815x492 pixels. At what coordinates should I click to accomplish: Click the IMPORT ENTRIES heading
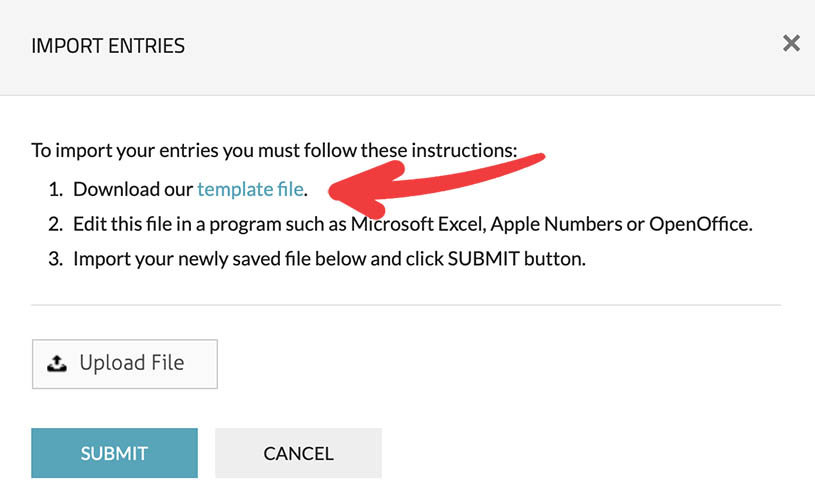(x=108, y=46)
